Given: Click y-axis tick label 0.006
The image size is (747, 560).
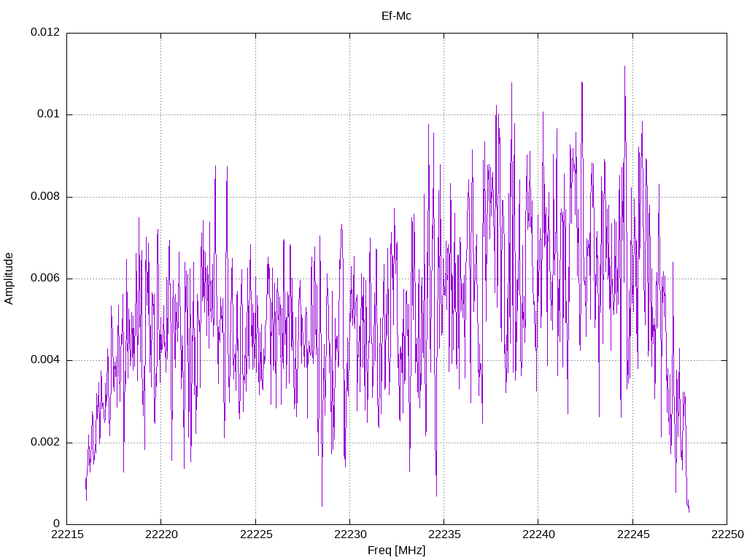Looking at the screenshot, I should 46,279.
